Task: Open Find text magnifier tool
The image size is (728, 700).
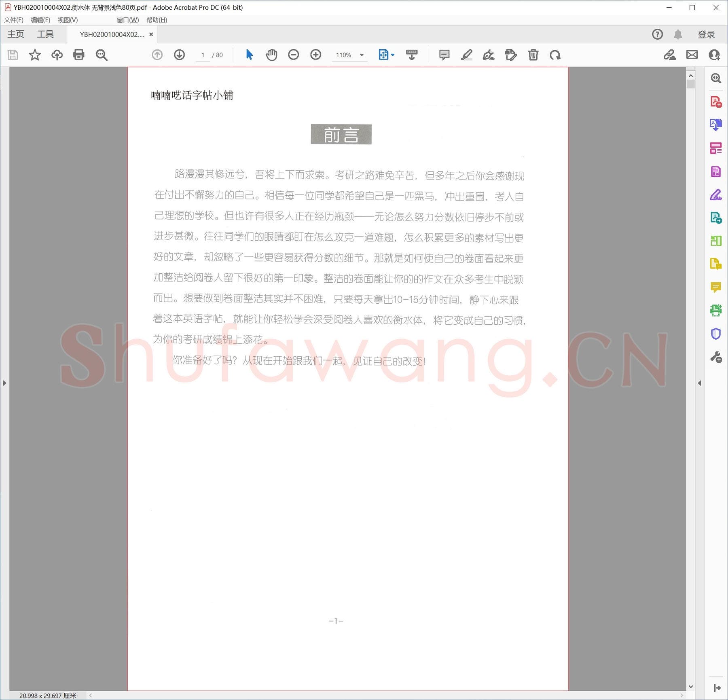Action: coord(102,55)
